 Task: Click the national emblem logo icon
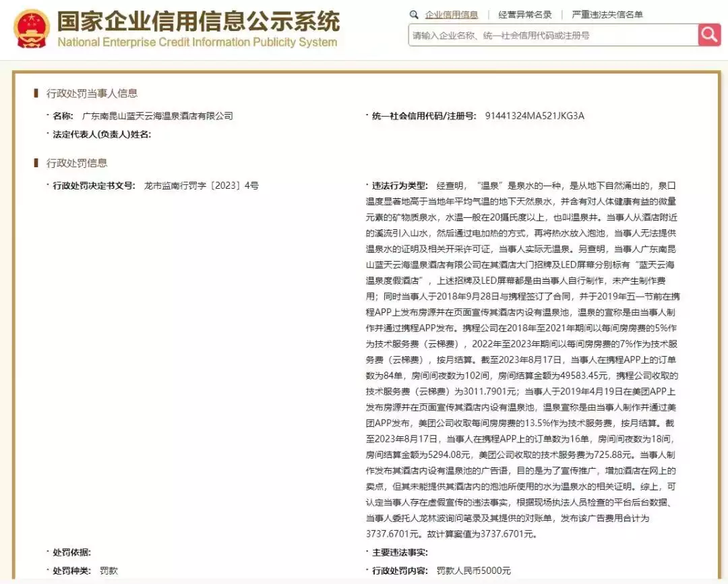[30, 29]
